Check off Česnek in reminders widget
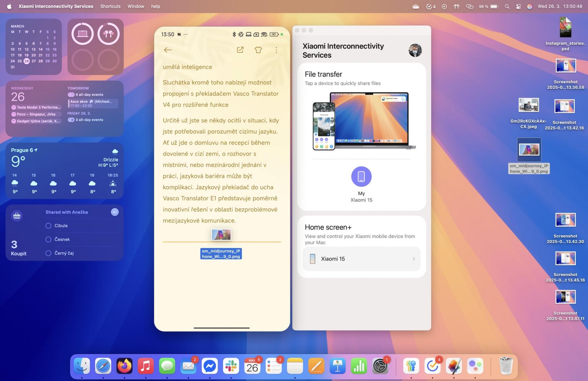Screen dimensions: 588x381 click(x=49, y=239)
